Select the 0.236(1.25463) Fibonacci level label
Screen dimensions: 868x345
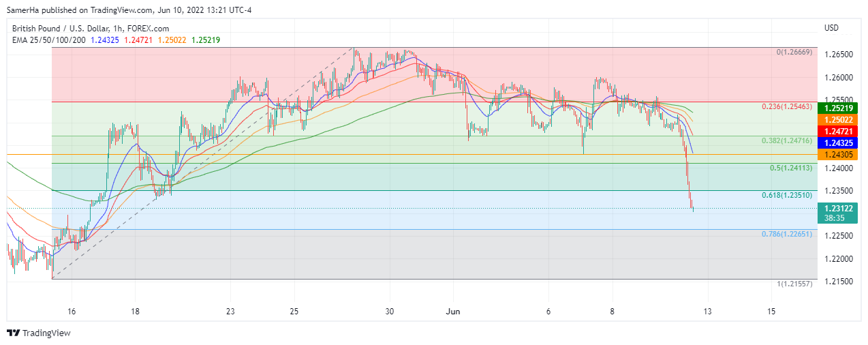[x=787, y=107]
